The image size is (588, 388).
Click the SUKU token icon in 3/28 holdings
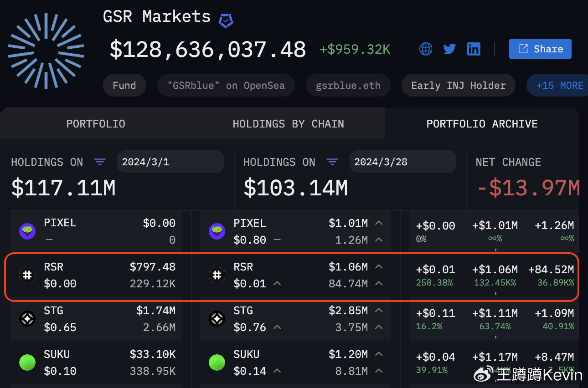217,362
